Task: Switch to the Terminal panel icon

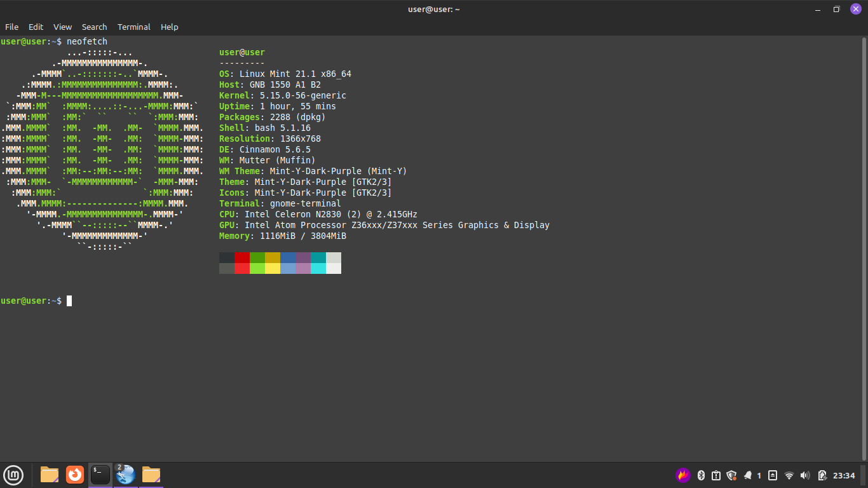Action: (100, 475)
